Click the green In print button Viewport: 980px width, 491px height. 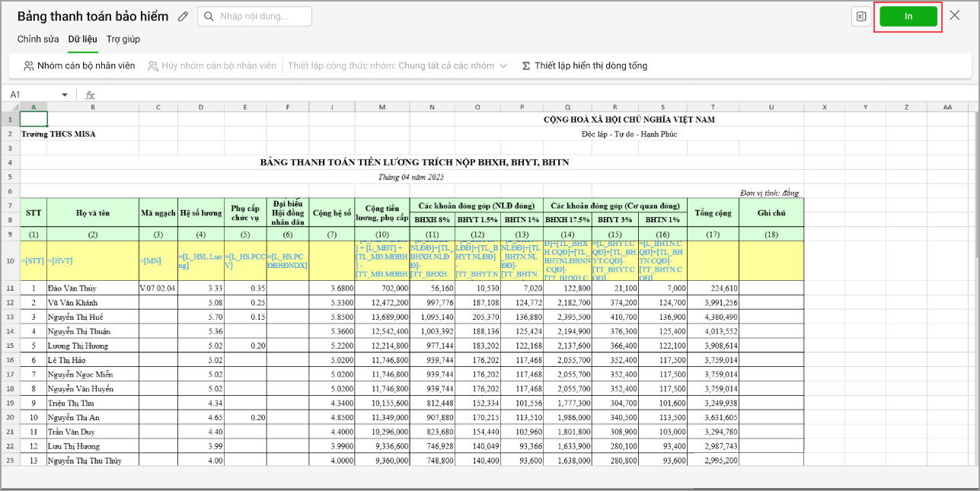[908, 16]
